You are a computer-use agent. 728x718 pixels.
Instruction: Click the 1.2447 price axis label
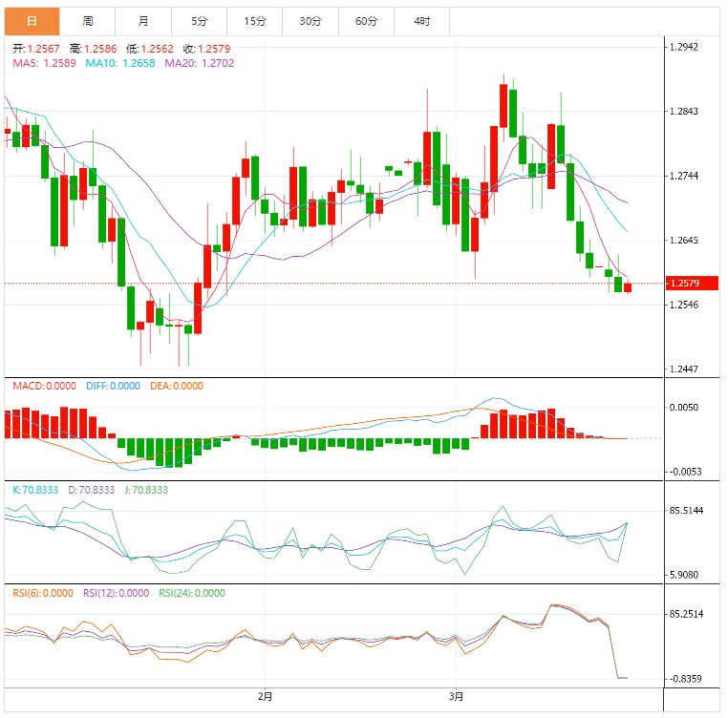684,370
